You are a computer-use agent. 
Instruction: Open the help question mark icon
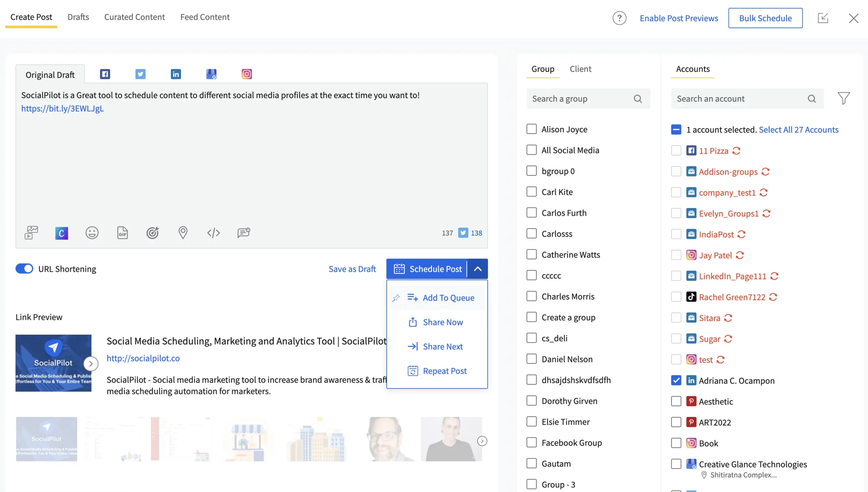click(619, 18)
